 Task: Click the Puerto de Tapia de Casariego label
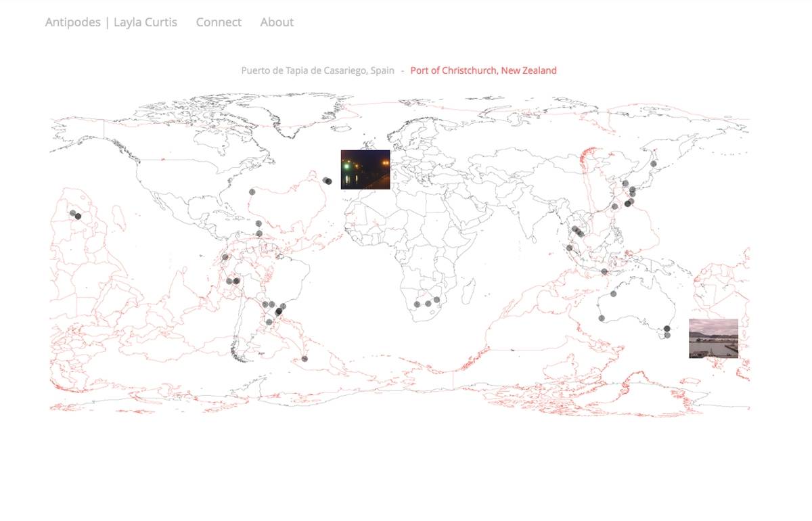point(317,70)
